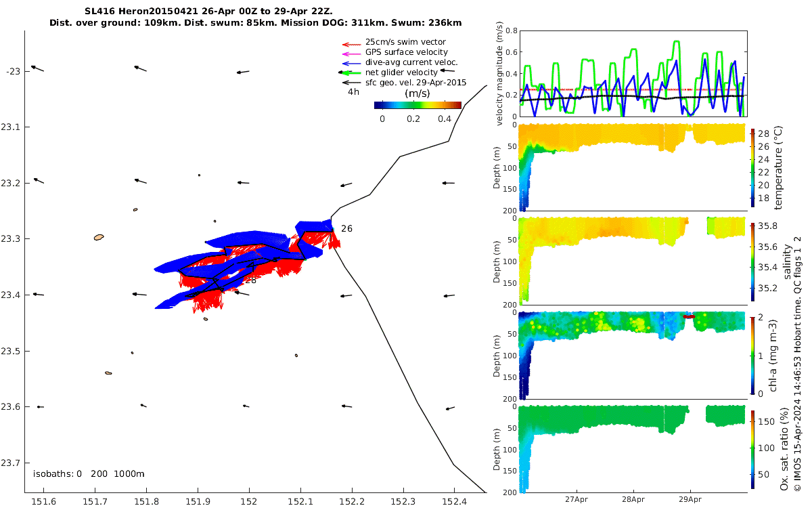Click the day 26 track marker label
Screen dimensions: 812x508
click(346, 229)
